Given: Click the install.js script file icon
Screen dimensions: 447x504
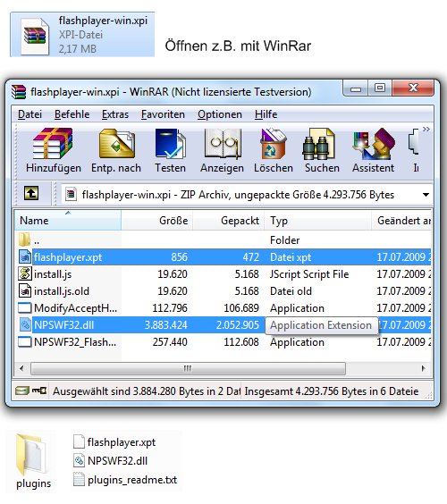Looking at the screenshot, I should tap(25, 273).
